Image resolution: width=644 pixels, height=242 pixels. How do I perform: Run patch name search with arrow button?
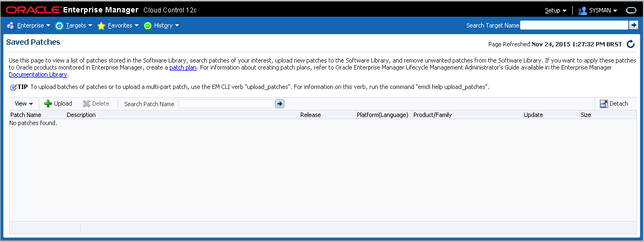pyautogui.click(x=280, y=104)
